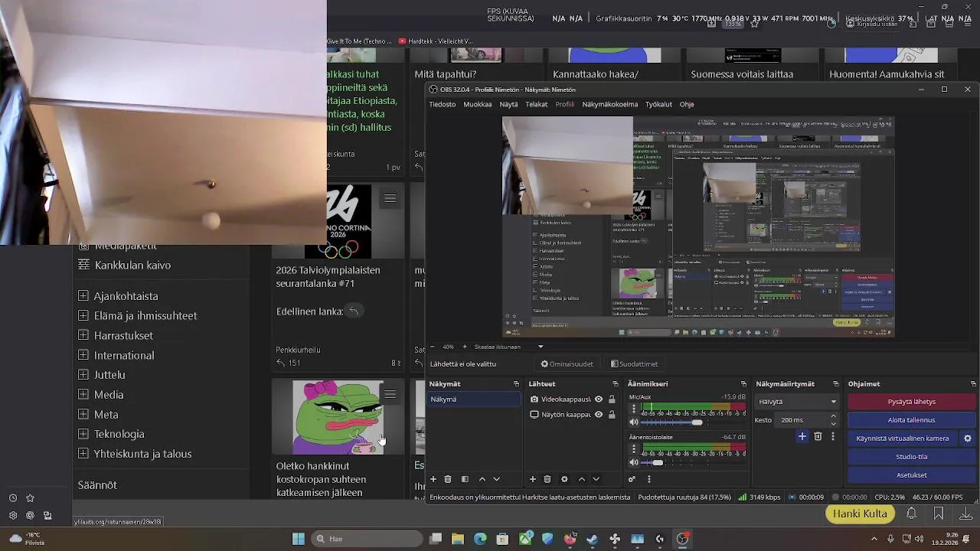Mute the Mic/Aux audio channel
Screen dimensions: 980x551
[634, 422]
